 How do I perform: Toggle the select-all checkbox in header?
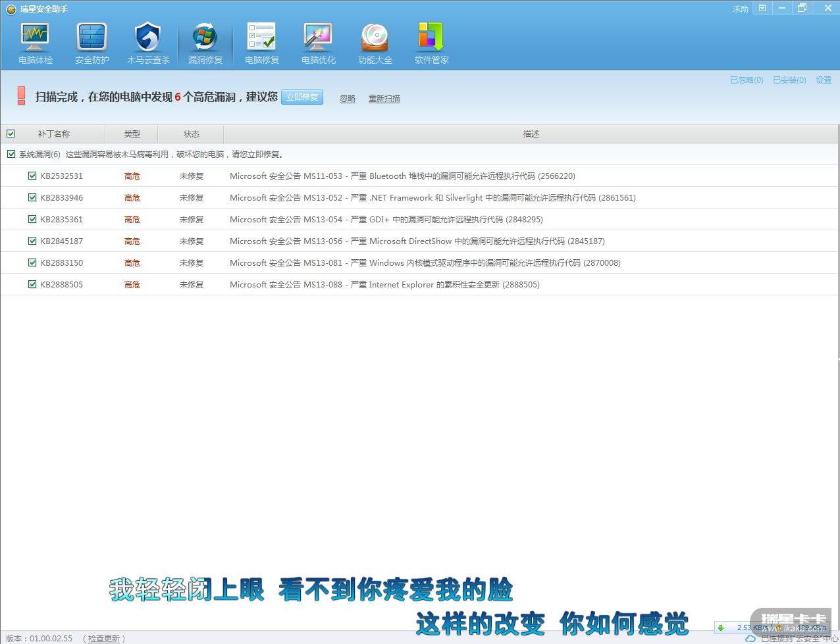point(11,134)
